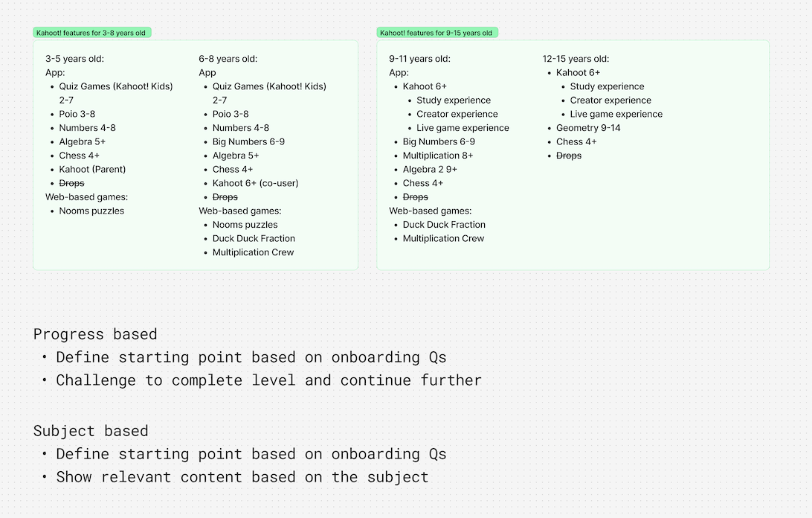Click the '6-8 years old:' heading text
Viewport: 812px width, 518px height.
point(228,59)
